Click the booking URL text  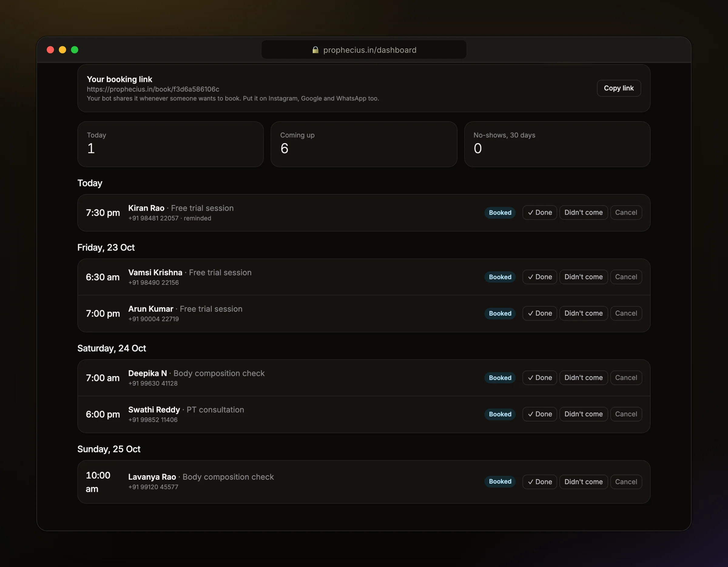153,89
